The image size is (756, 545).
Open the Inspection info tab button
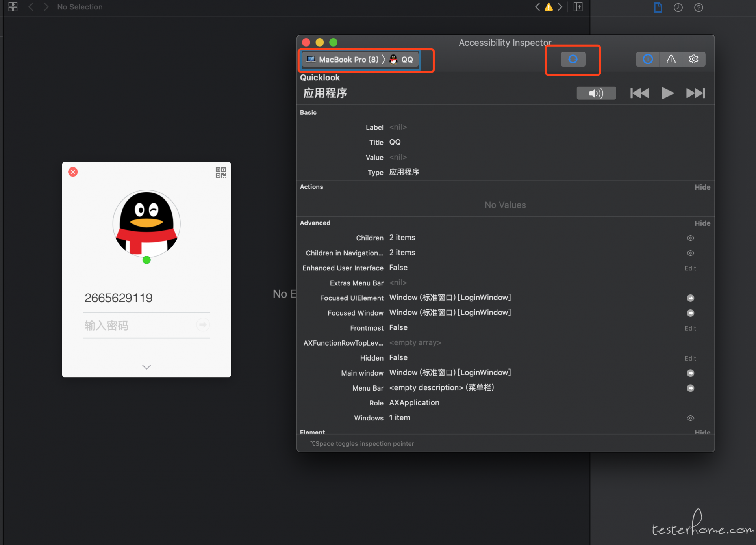click(648, 60)
